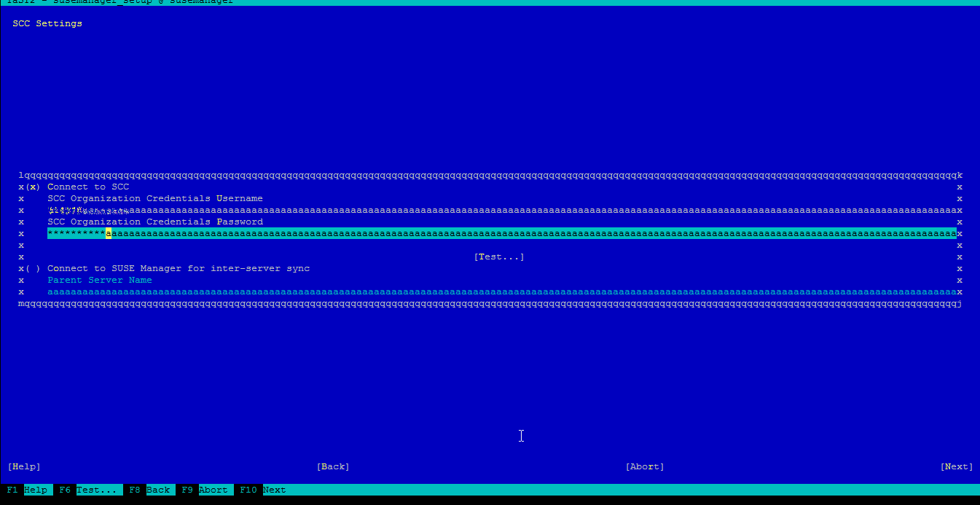Click the susemanager_setup window title bar
This screenshot has height=505, width=980.
[x=490, y=2]
